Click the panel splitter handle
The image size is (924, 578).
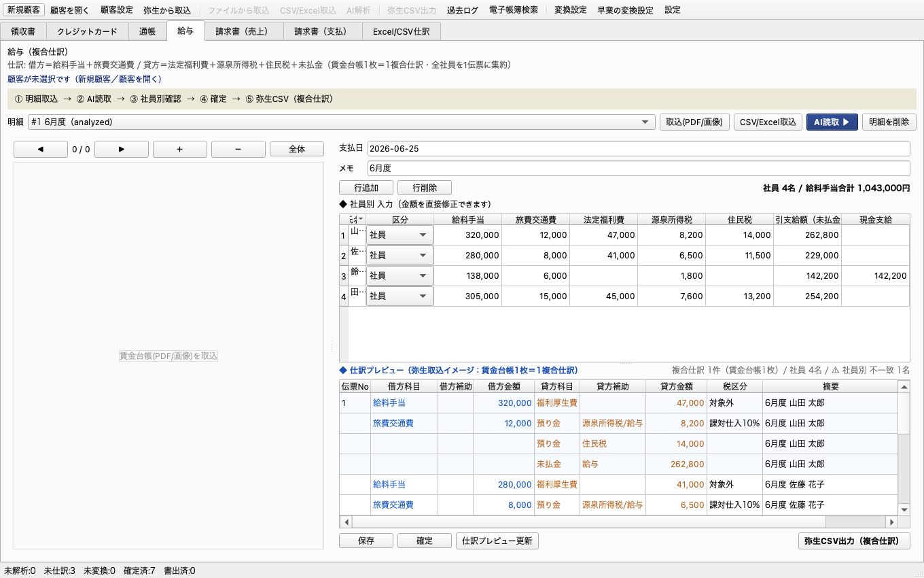[332, 345]
